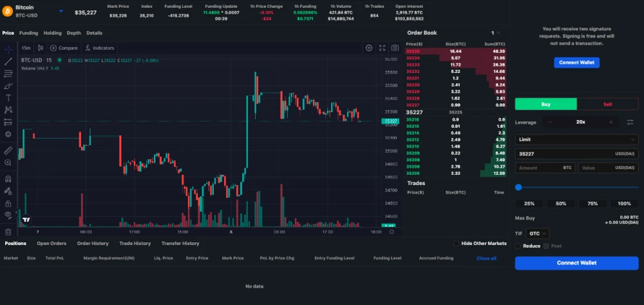Click the Compare symbol button
644x305 pixels.
(x=64, y=48)
